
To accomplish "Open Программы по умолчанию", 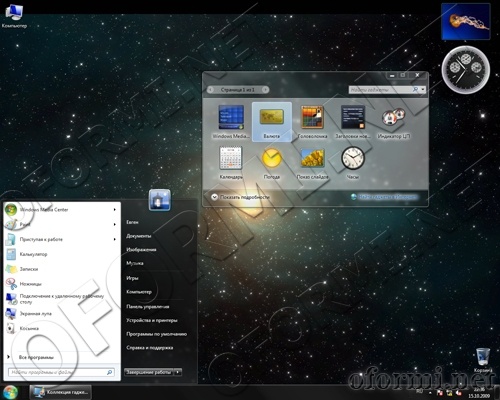I will point(156,334).
